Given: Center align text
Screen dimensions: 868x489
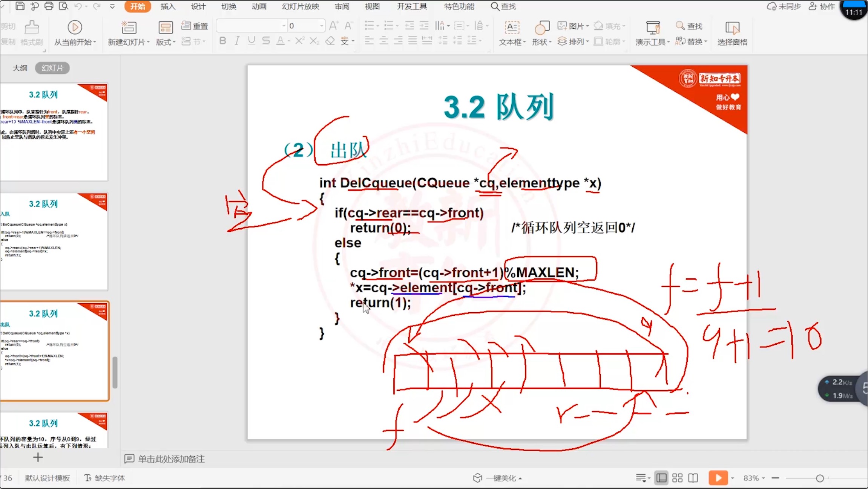Looking at the screenshot, I should [384, 41].
